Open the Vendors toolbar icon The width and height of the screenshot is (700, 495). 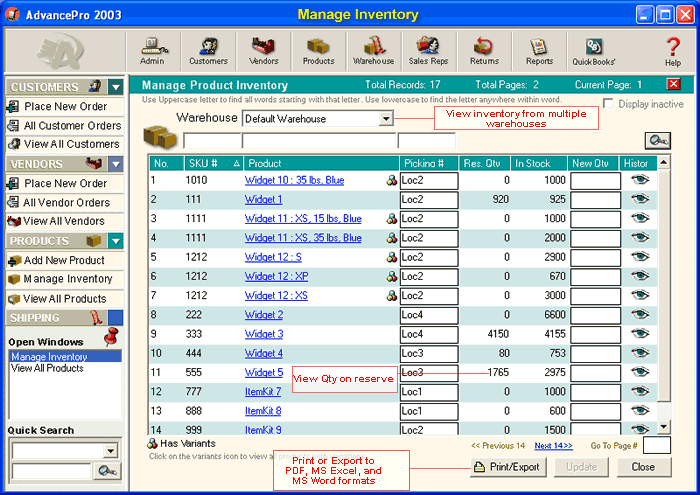(263, 51)
